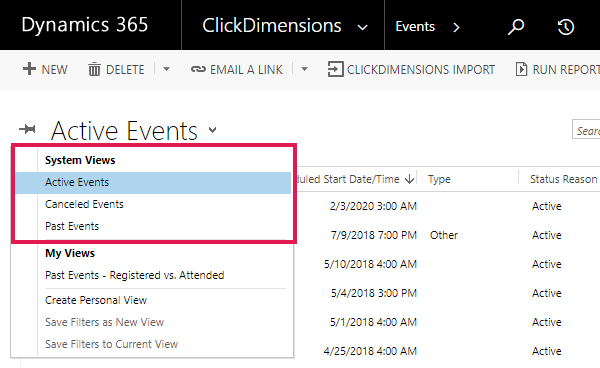Click Active status in 5/1/2018 row

pos(547,322)
